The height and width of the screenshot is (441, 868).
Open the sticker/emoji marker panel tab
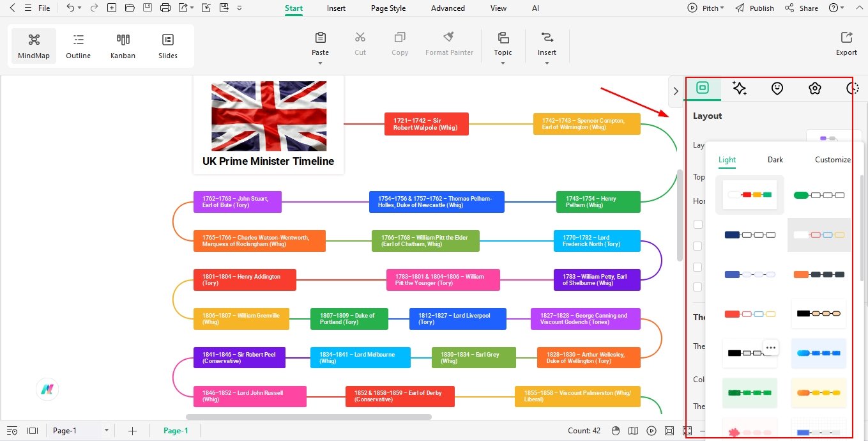tap(777, 88)
